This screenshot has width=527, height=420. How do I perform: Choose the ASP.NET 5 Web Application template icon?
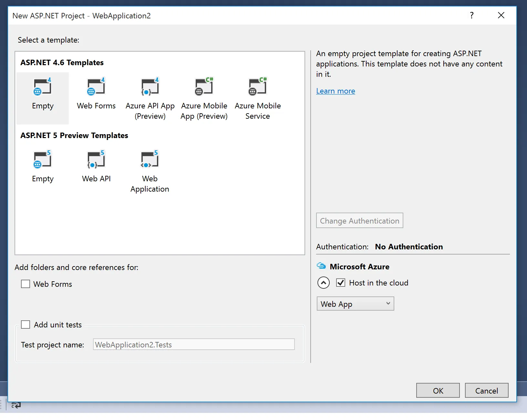[150, 159]
